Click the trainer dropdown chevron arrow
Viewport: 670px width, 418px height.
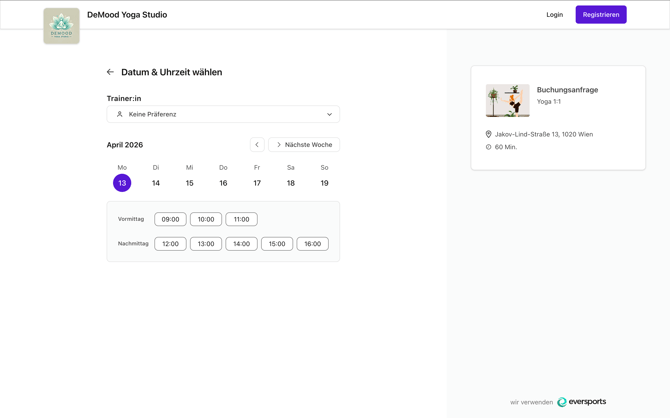pyautogui.click(x=329, y=114)
